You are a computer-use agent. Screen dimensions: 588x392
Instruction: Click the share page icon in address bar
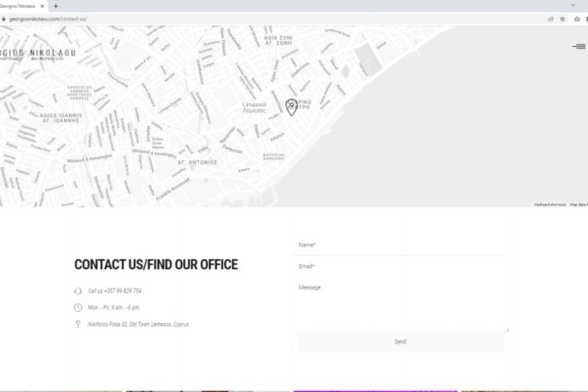pyautogui.click(x=550, y=19)
